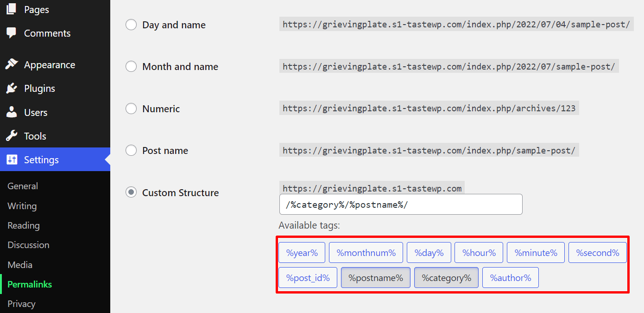Click the Pages icon in sidebar

pos(12,9)
